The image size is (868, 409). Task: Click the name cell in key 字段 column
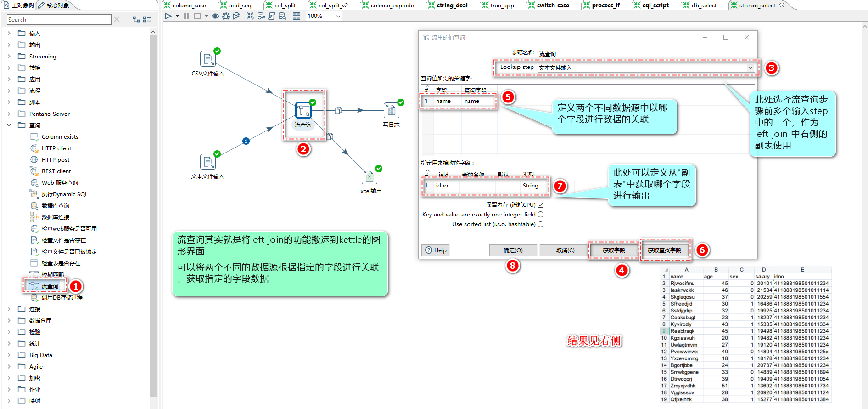[447, 101]
